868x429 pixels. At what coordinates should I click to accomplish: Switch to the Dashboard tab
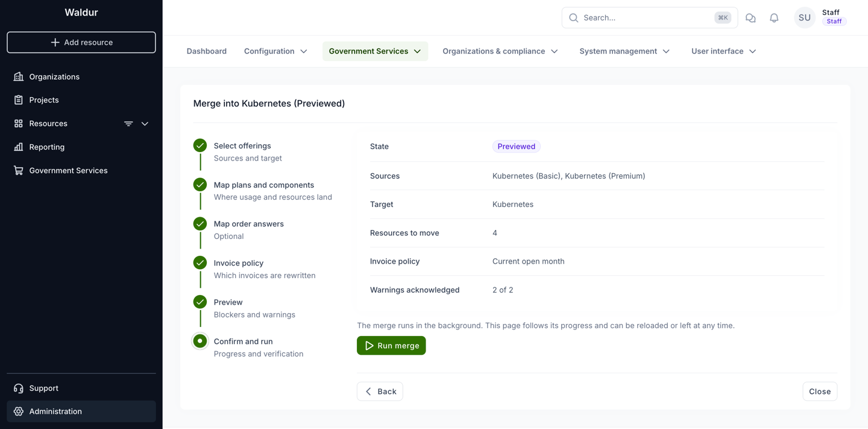207,51
